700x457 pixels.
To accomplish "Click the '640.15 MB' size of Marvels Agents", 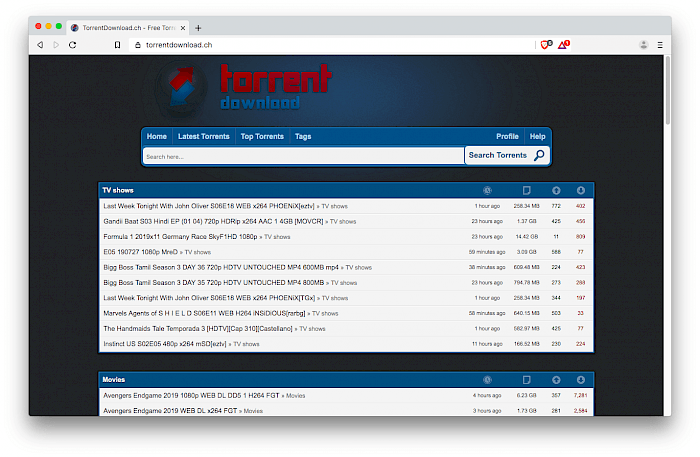I will click(527, 313).
